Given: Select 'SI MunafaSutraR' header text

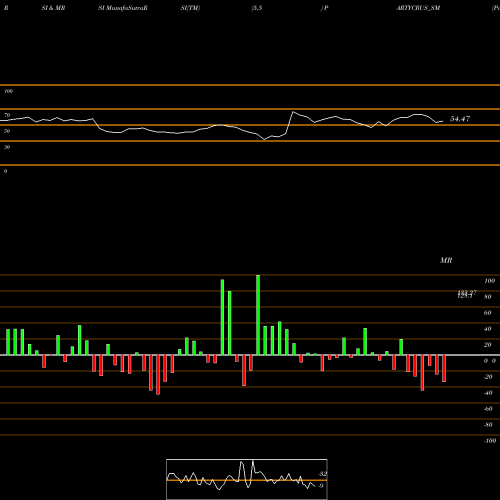Looking at the screenshot, I should (123, 8).
